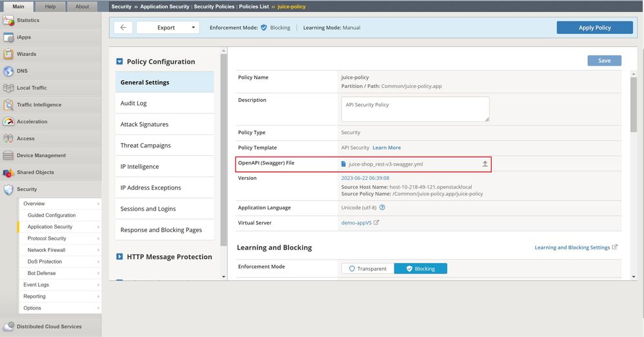Collapse the Policy Configuration section
This screenshot has width=644, height=337.
click(119, 62)
